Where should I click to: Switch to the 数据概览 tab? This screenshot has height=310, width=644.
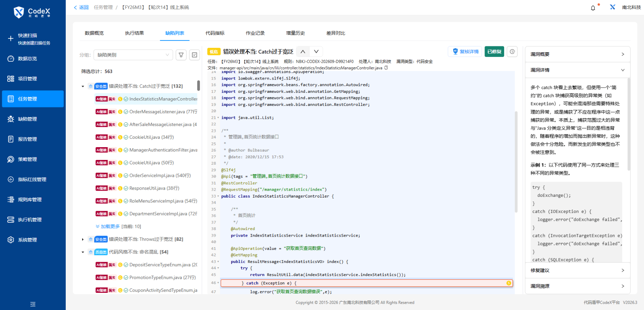point(94,33)
